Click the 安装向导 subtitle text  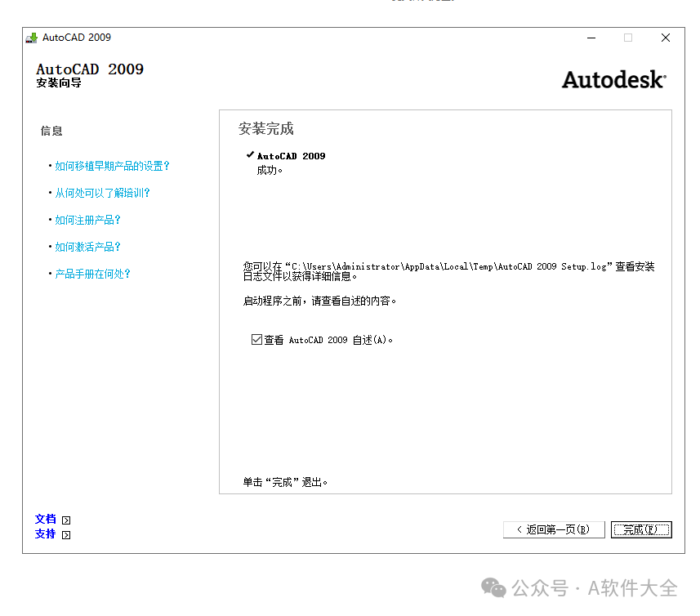[x=59, y=83]
